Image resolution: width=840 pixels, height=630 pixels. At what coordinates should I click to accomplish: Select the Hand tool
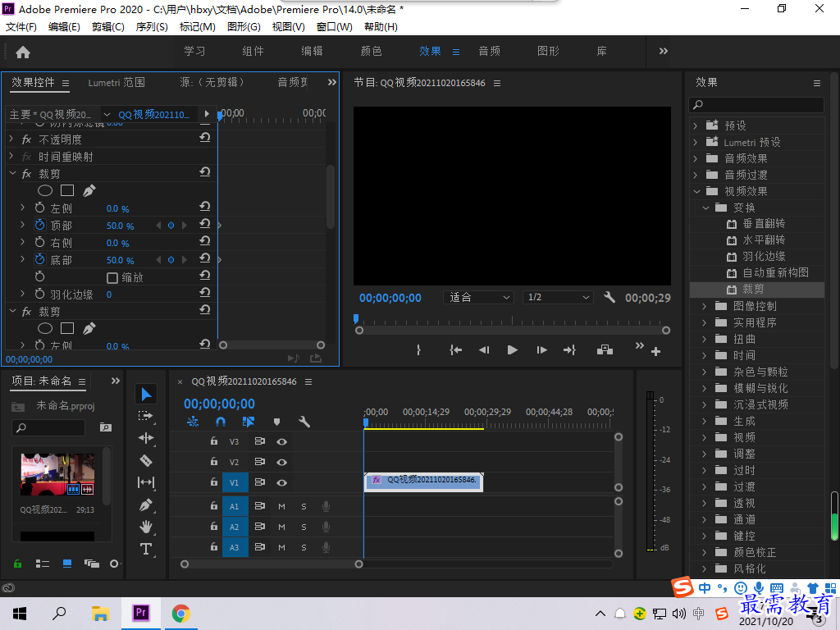[x=146, y=527]
